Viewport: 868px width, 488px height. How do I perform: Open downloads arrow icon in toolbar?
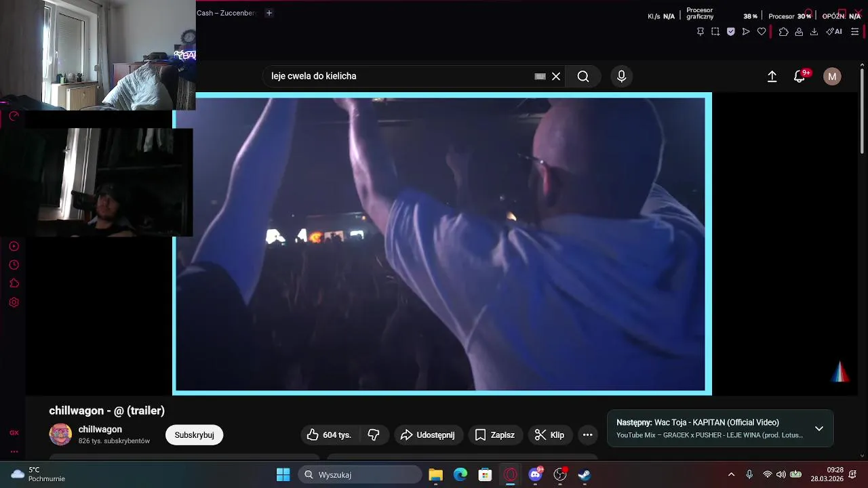tap(814, 32)
